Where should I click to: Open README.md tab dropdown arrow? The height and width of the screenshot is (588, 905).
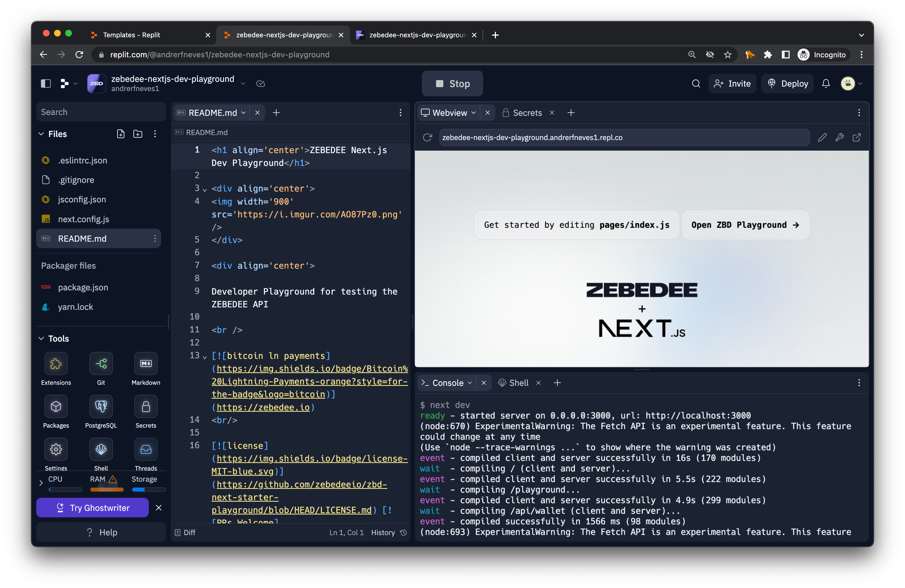[243, 112]
